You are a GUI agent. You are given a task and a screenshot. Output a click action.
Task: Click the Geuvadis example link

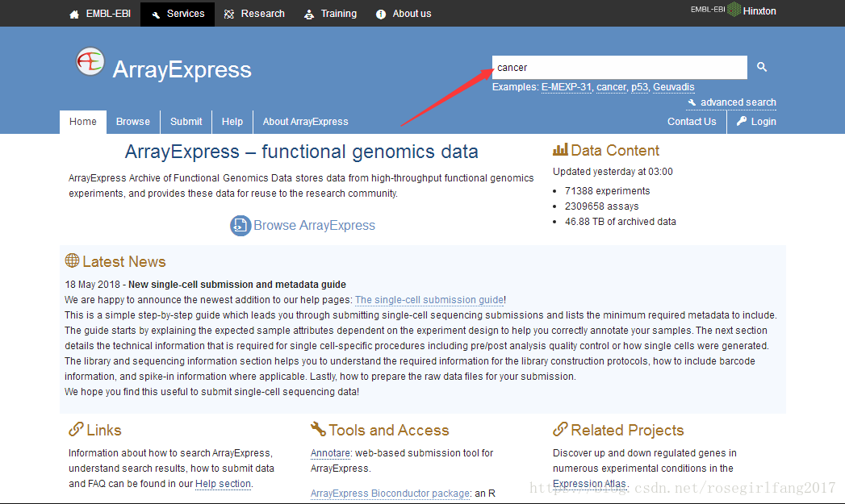[x=674, y=87]
